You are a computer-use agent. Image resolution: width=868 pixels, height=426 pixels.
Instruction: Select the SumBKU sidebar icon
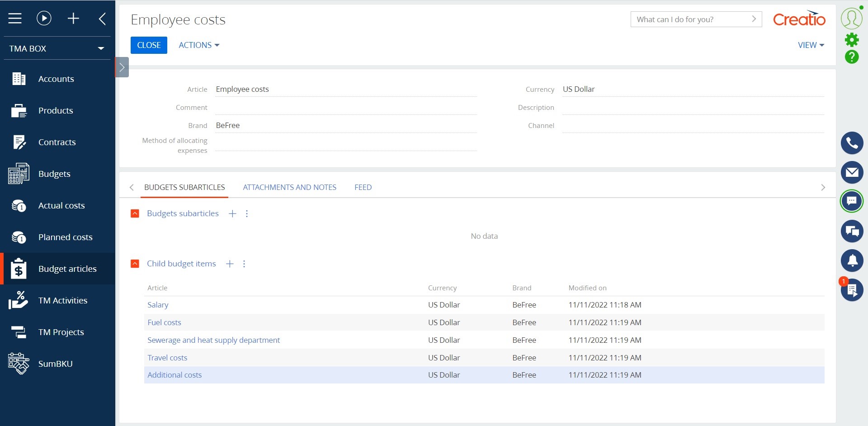19,363
